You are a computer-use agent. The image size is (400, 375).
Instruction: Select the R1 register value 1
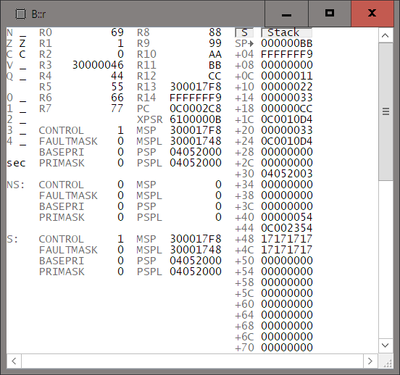(x=120, y=43)
